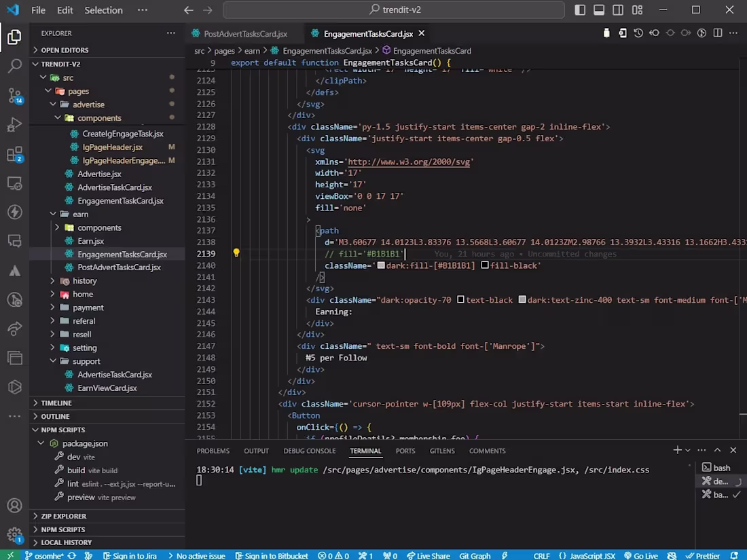Viewport: 747px width, 560px height.
Task: Open the Selection menu
Action: (x=103, y=10)
